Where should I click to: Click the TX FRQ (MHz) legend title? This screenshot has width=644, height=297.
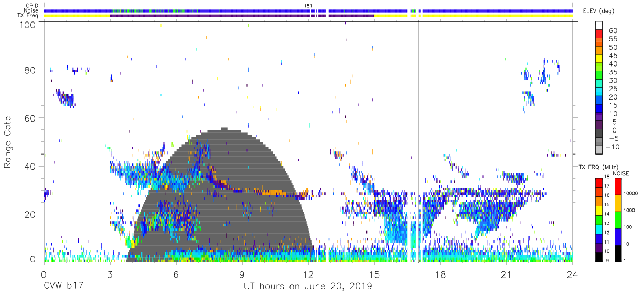coord(599,167)
